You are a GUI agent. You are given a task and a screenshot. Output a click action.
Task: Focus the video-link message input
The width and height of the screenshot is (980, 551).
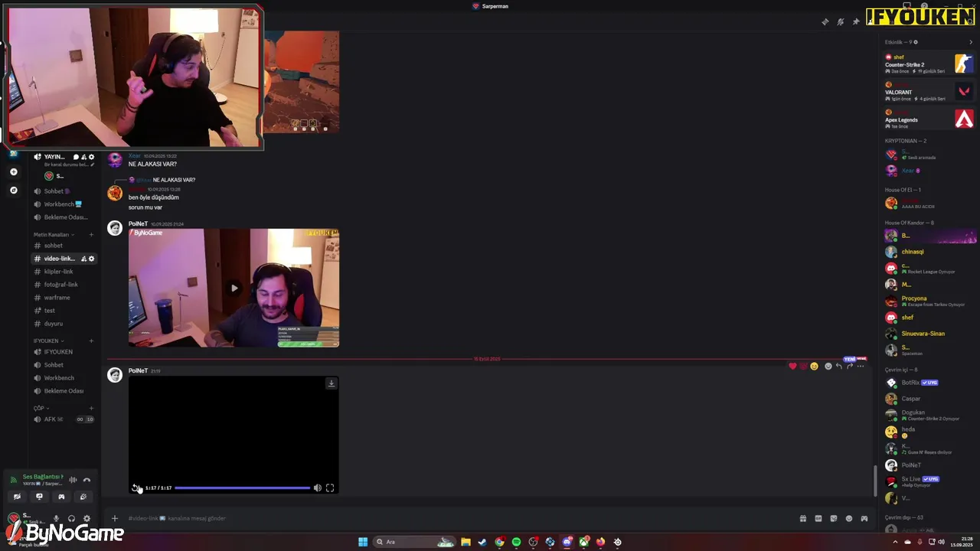(x=459, y=518)
